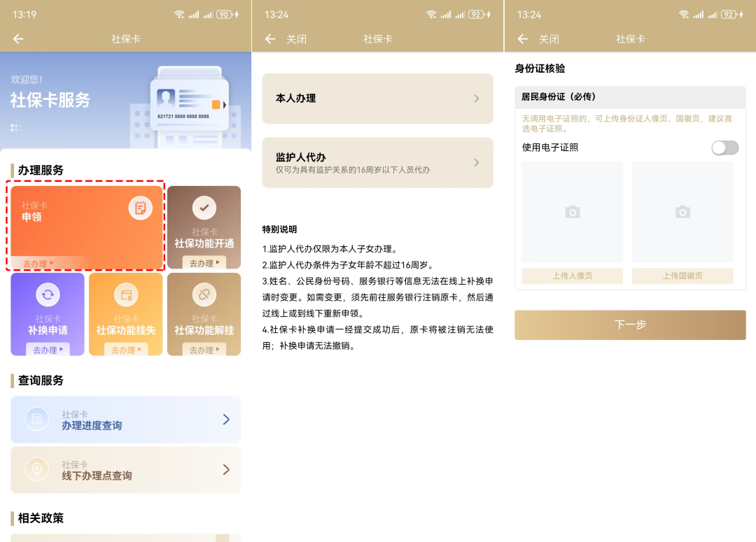756x542 pixels.
Task: Open 线下办理点查询 via its arrow
Action: [226, 470]
